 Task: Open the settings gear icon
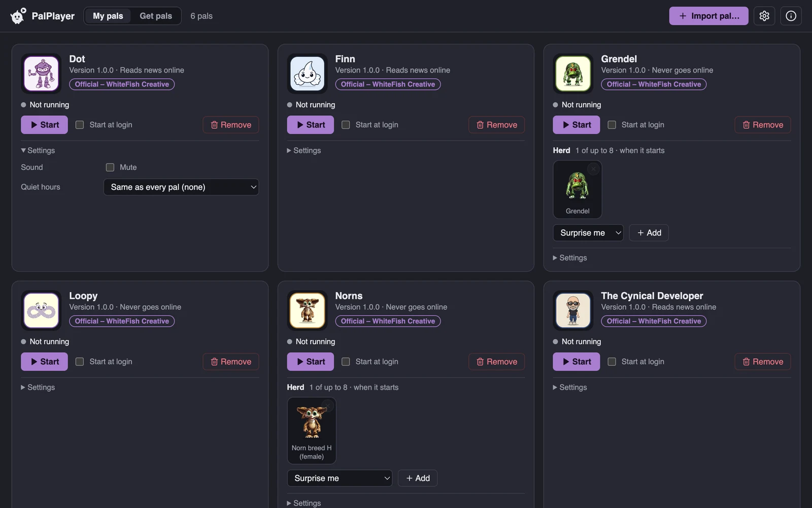tap(764, 16)
